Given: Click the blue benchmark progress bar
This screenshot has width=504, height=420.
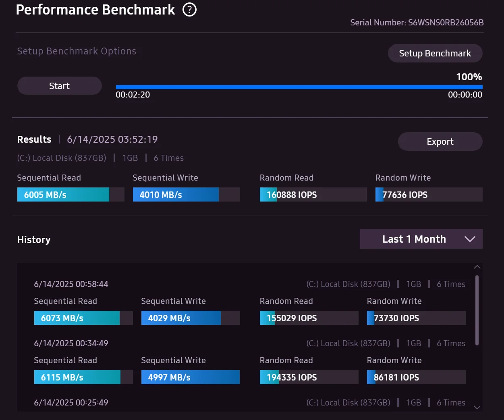Looking at the screenshot, I should coord(299,87).
